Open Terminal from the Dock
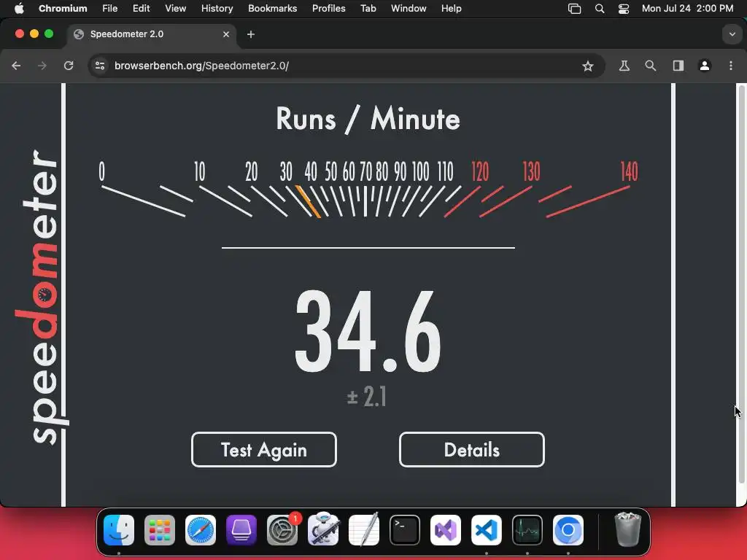The height and width of the screenshot is (560, 747). 405,530
